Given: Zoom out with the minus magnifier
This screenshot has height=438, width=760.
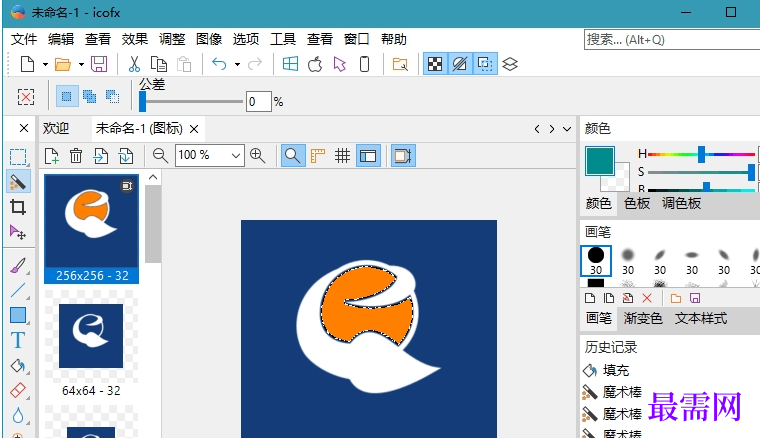Looking at the screenshot, I should [x=160, y=156].
